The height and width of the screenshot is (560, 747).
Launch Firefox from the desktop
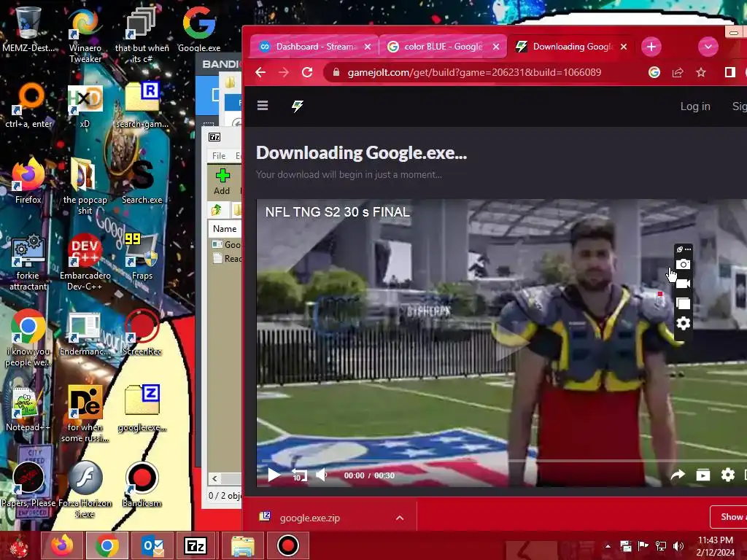(x=28, y=181)
